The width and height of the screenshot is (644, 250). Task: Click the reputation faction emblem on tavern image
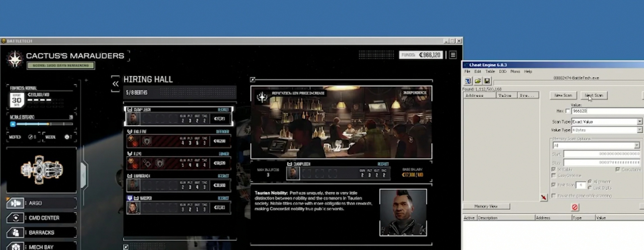[x=262, y=97]
